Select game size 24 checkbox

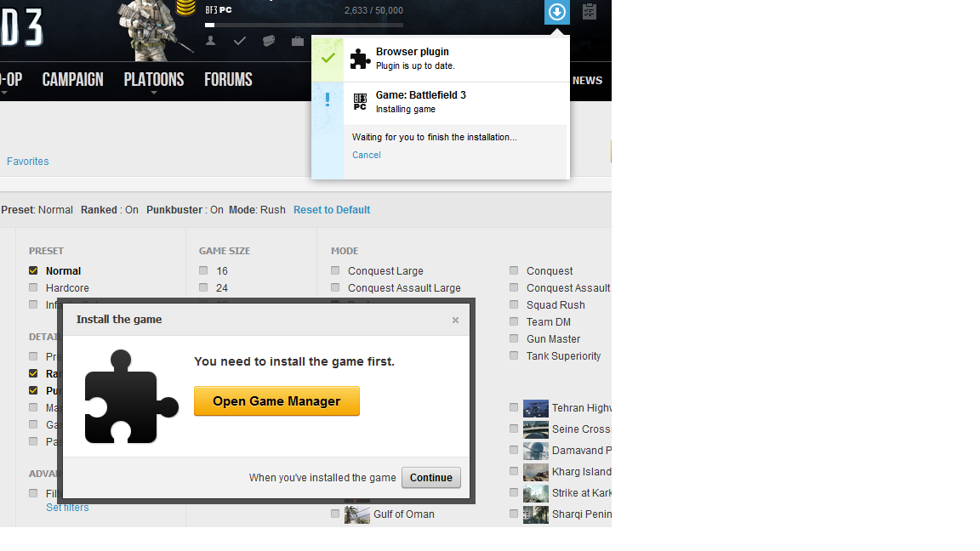tap(203, 287)
